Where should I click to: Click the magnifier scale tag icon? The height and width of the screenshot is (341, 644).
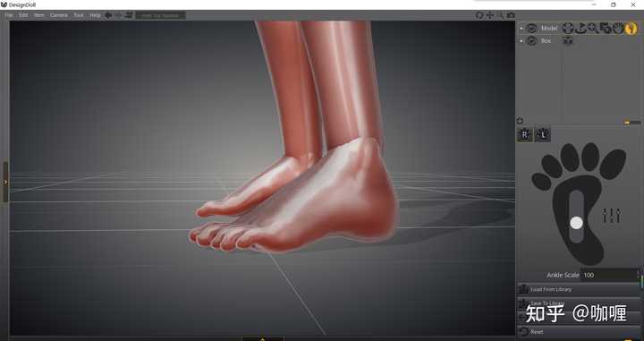pyautogui.click(x=593, y=29)
